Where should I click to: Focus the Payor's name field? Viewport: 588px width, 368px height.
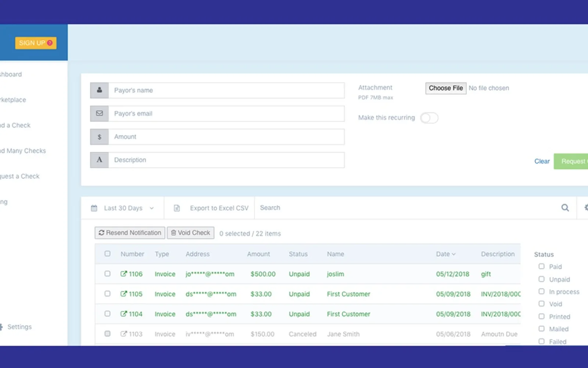click(226, 90)
